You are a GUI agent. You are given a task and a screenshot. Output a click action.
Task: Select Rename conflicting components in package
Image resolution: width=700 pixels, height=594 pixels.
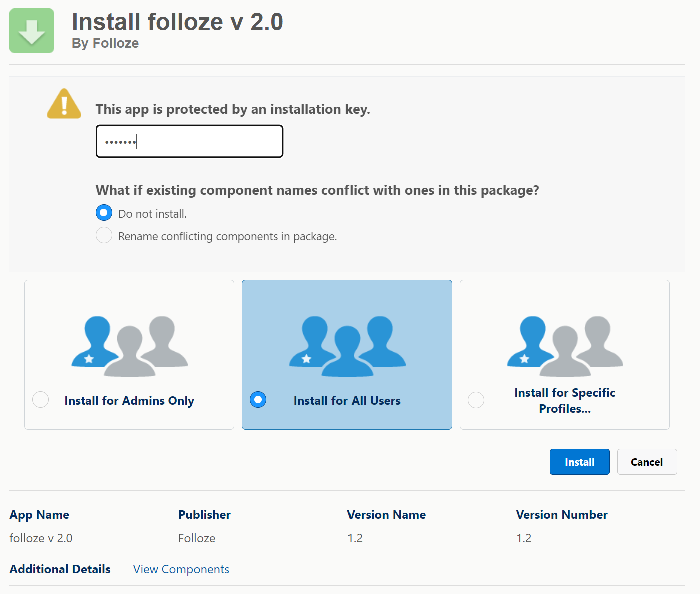point(103,235)
